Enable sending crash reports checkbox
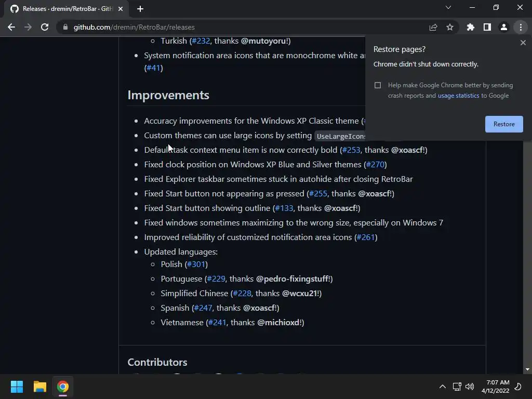The width and height of the screenshot is (532, 399). [x=378, y=85]
